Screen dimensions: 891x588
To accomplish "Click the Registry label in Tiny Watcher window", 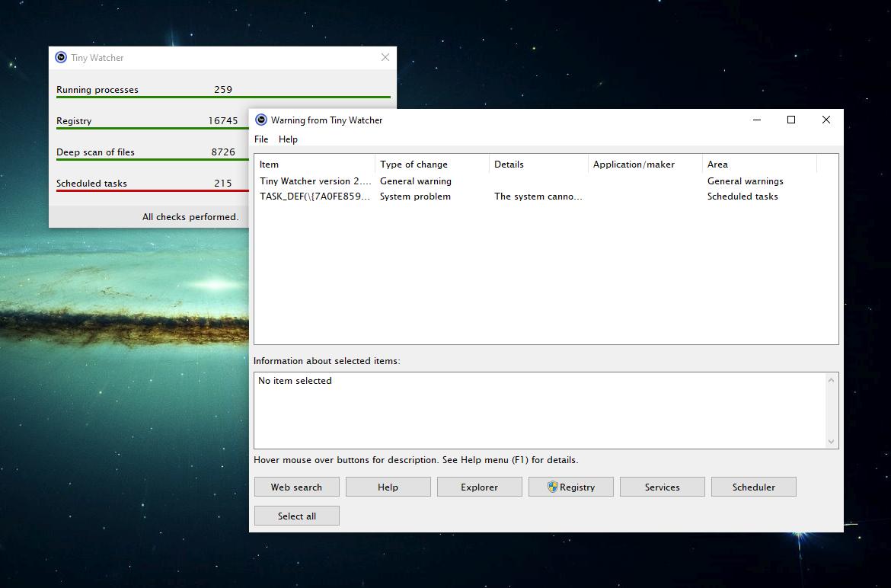I will pyautogui.click(x=74, y=121).
